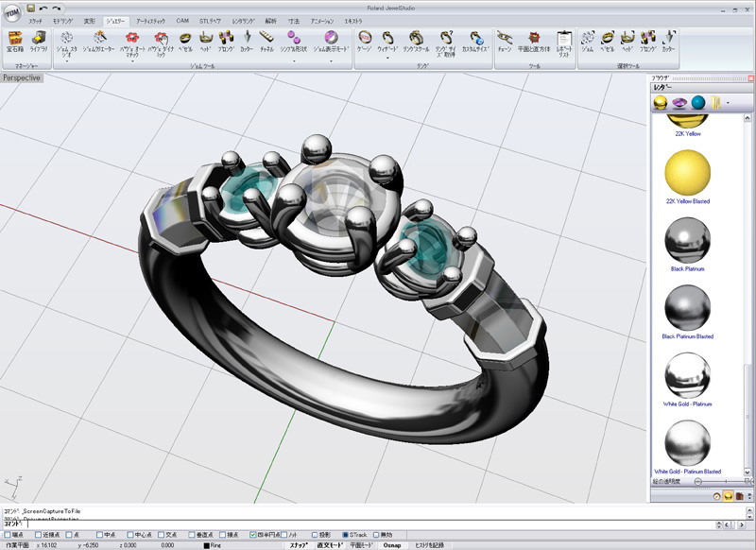Launch the ジェムクリエーター gem creator tool
The width and height of the screenshot is (756, 550).
tap(99, 40)
